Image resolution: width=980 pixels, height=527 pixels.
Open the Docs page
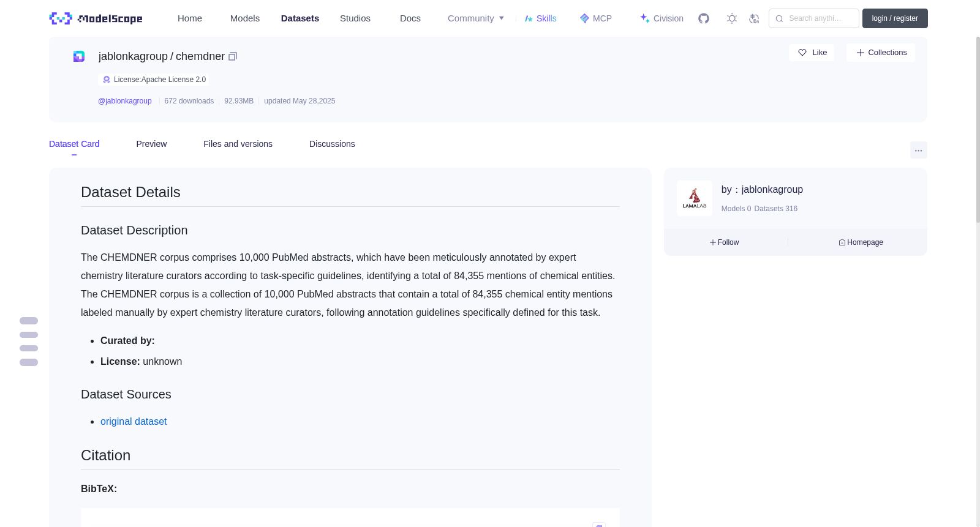point(410,18)
